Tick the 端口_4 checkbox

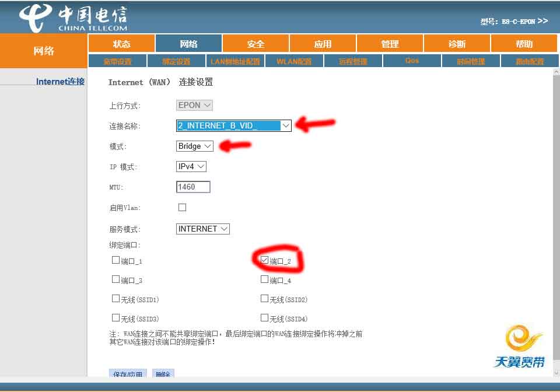coord(264,279)
